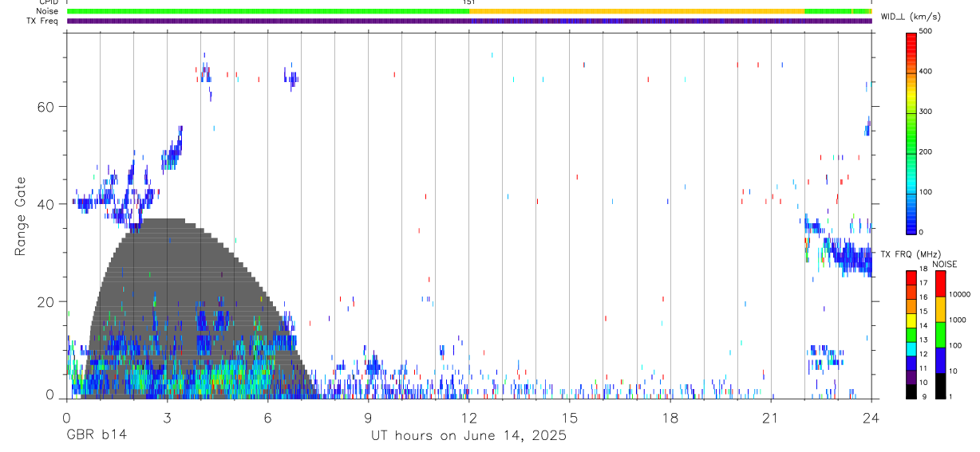Click the 'UT hours on June 14, 2025' label
This screenshot has height=452, width=980.
pos(468,435)
